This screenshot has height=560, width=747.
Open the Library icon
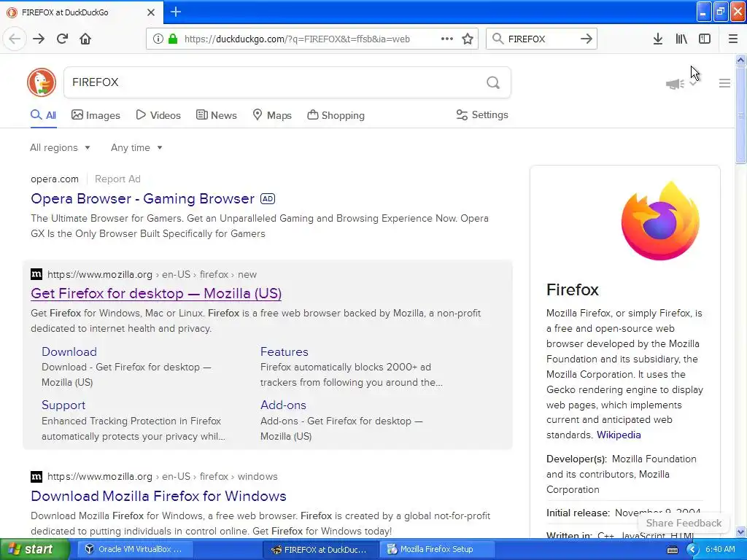point(681,39)
